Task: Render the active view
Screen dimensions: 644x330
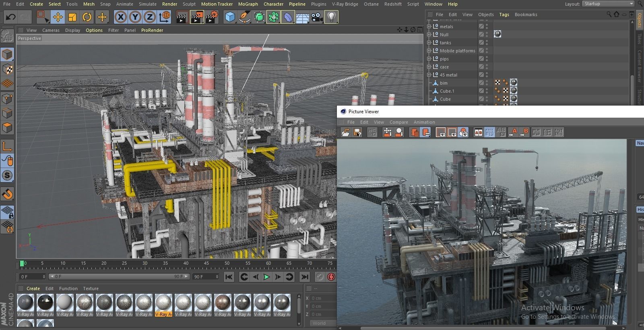Action: click(182, 17)
